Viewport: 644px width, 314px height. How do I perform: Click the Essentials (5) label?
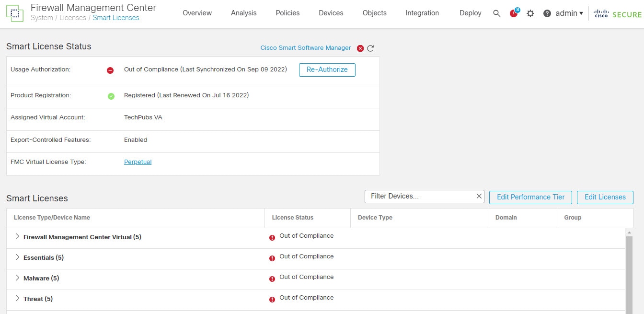tap(44, 258)
